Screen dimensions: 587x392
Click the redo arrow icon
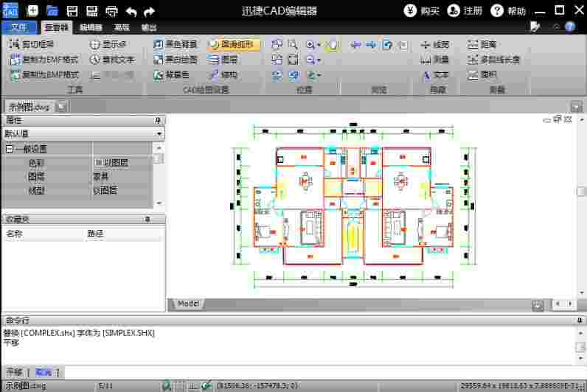coord(150,12)
